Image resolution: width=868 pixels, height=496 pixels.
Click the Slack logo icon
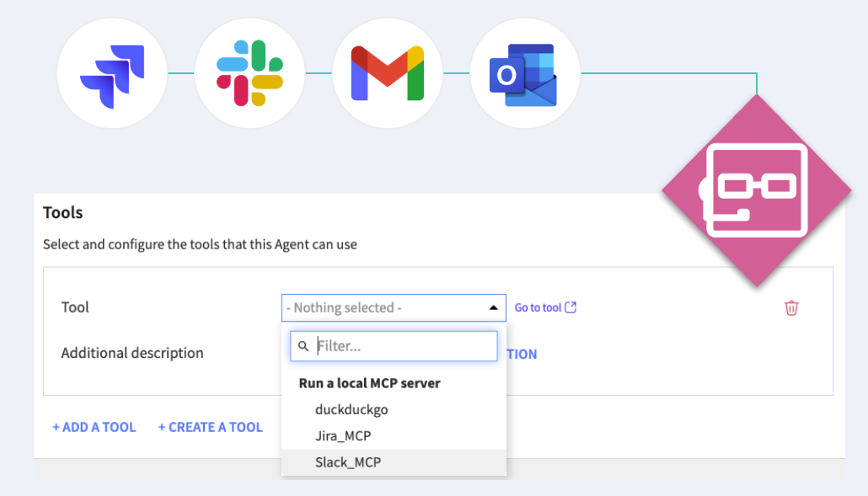(x=249, y=74)
